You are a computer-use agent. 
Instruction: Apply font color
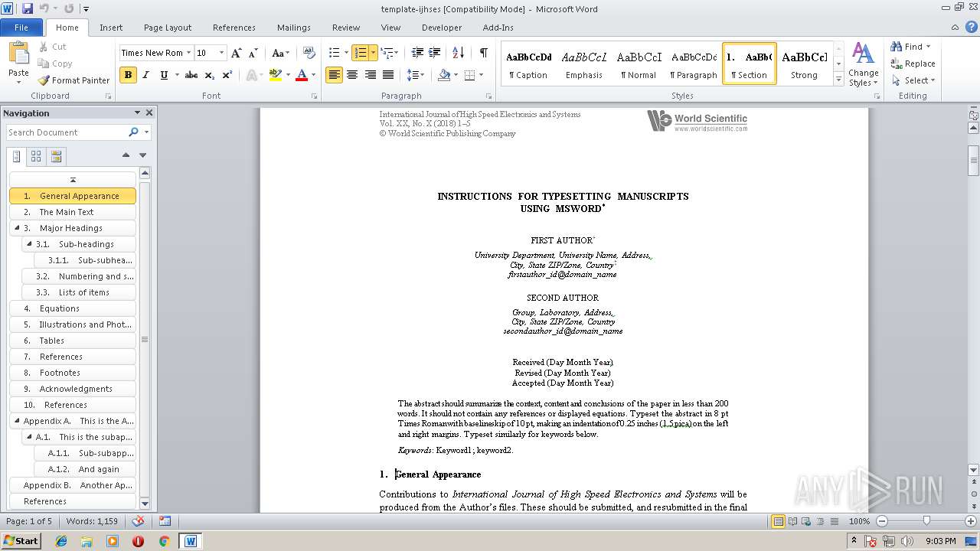click(302, 75)
